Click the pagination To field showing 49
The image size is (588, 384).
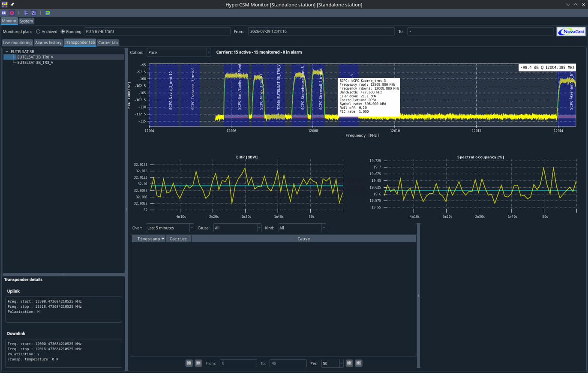point(288,363)
